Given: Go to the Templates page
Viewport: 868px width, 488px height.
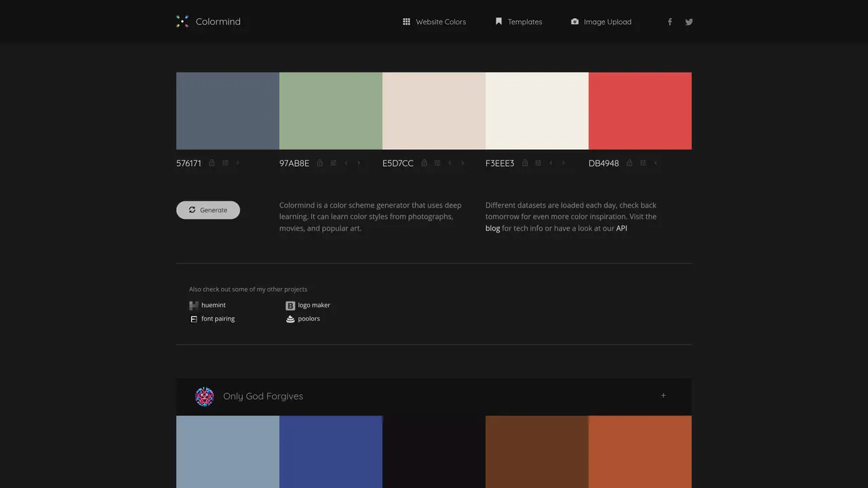Looking at the screenshot, I should pos(519,22).
